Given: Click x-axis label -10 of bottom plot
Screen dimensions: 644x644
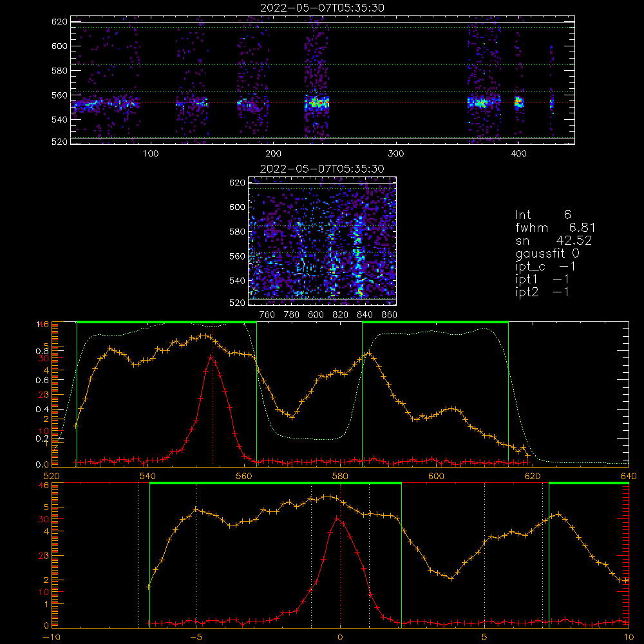Looking at the screenshot, I should pos(52,637).
